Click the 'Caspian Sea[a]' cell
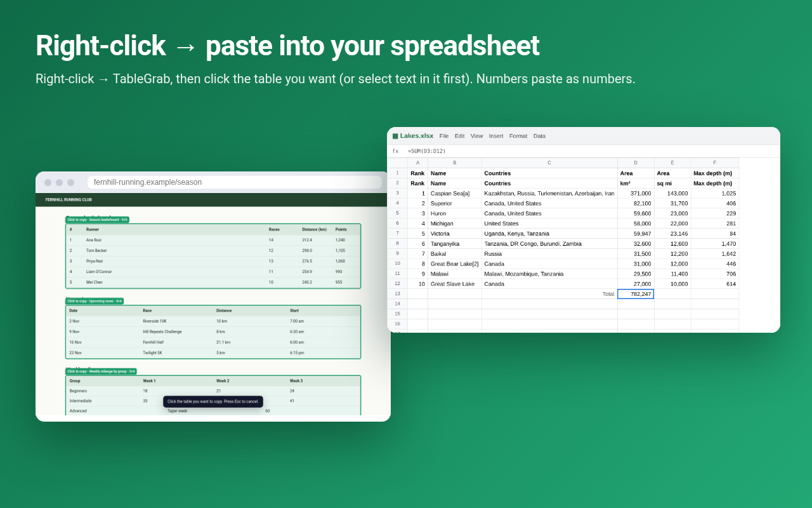Viewport: 812px width, 508px height. pos(454,193)
